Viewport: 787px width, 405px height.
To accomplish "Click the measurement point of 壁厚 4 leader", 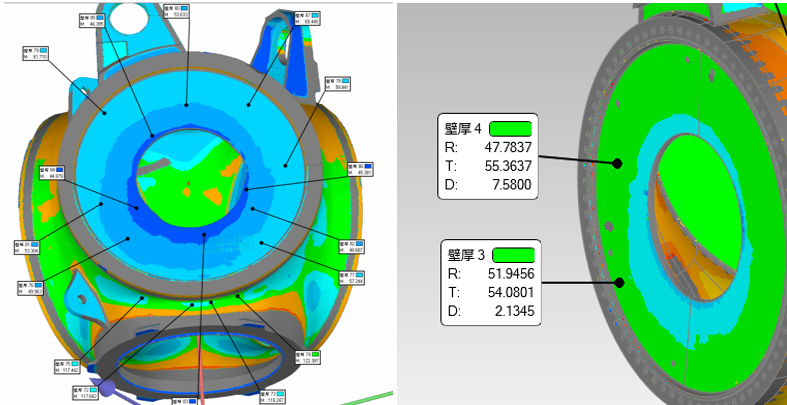I will click(619, 163).
